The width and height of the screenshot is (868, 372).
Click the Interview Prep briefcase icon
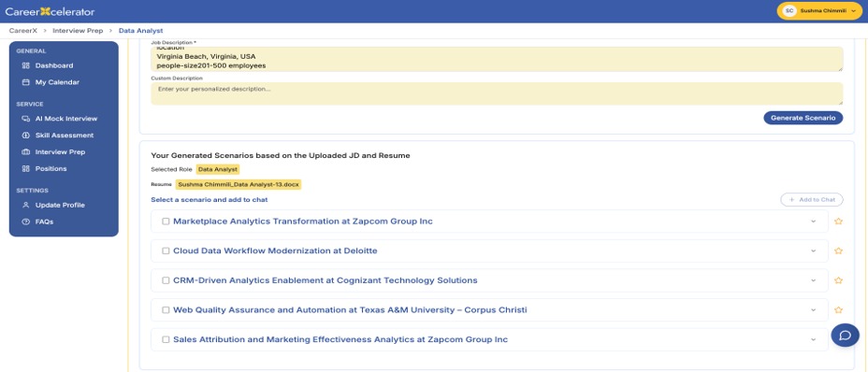(x=25, y=151)
